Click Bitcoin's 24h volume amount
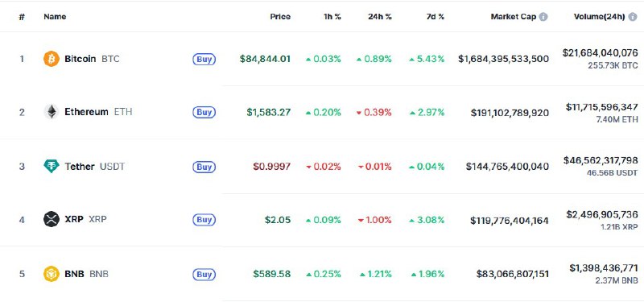This screenshot has height=302, width=644. click(600, 52)
